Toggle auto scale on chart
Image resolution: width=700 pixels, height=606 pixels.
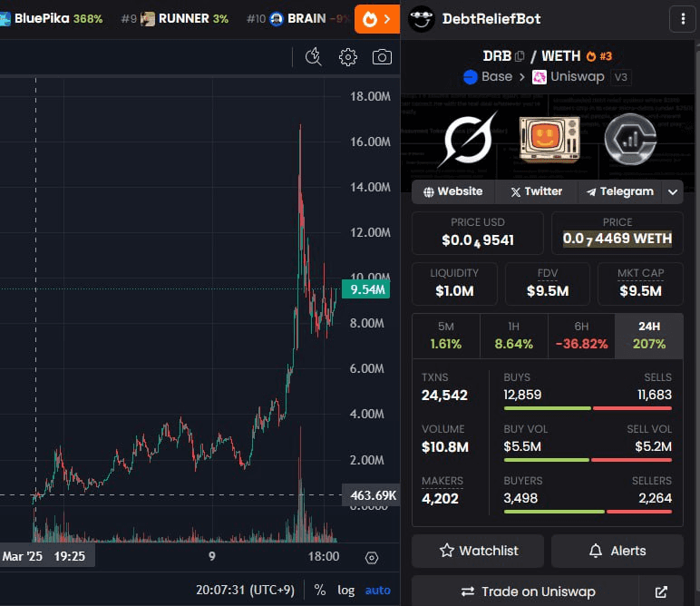tap(377, 590)
